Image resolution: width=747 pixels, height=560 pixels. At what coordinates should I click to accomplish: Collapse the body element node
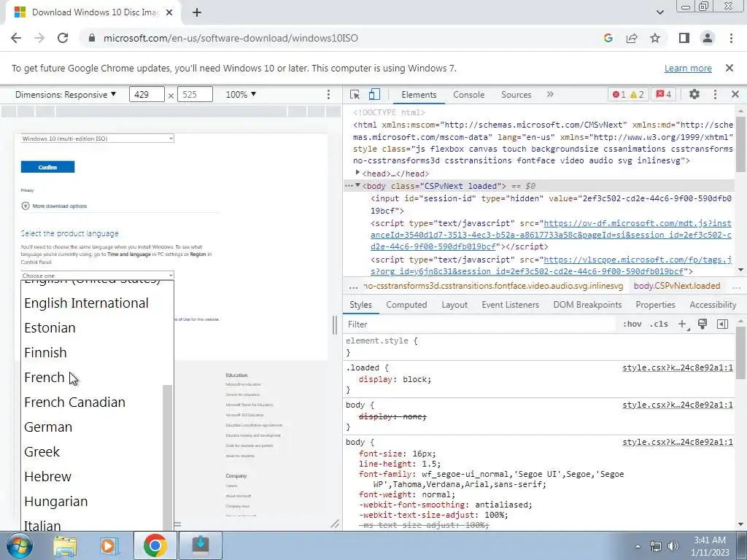point(357,185)
